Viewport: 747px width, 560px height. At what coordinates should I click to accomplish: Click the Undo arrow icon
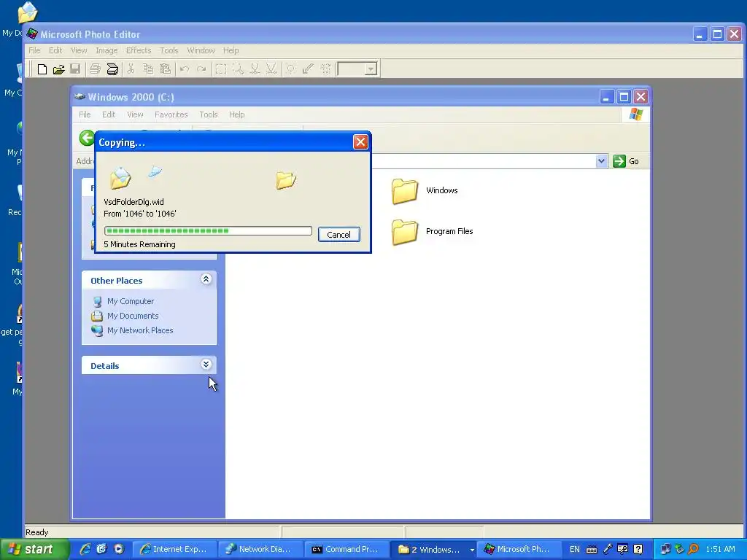pyautogui.click(x=185, y=69)
